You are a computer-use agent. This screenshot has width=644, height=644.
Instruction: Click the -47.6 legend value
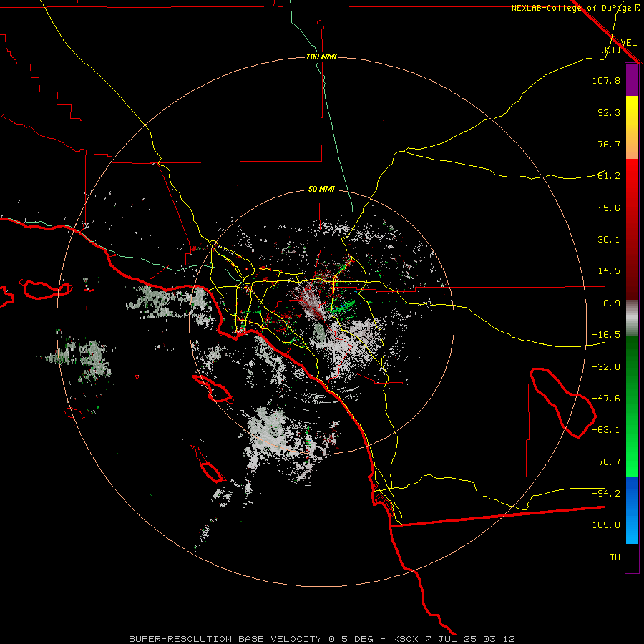[x=606, y=399]
